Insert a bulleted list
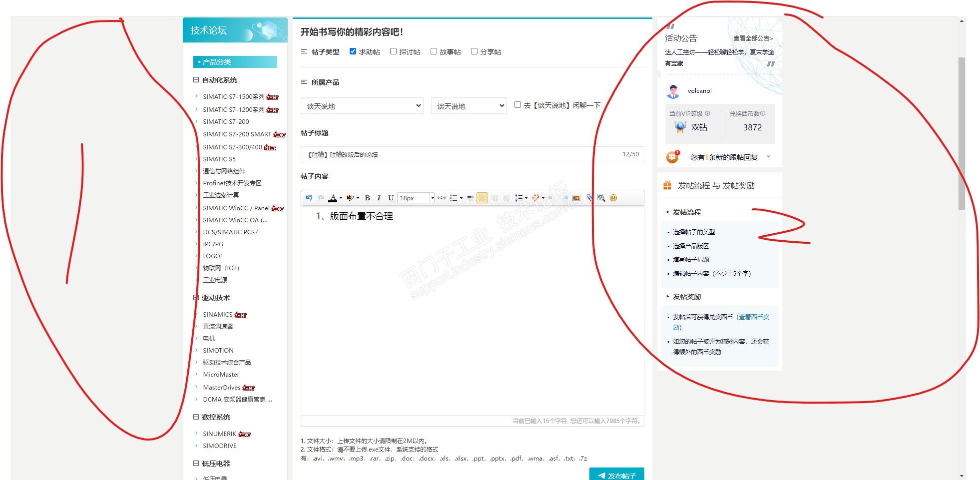Screen dimensions: 980x480 [x=454, y=198]
